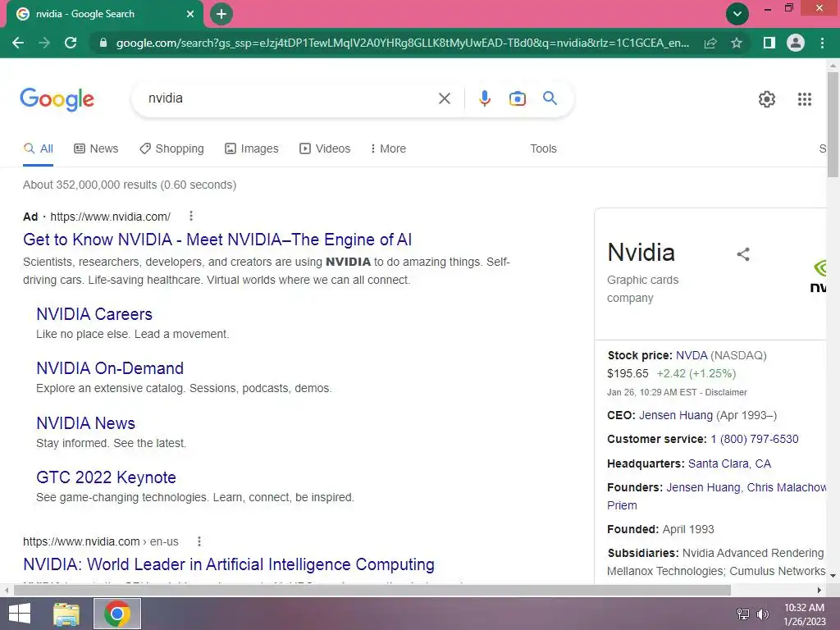The image size is (840, 630).
Task: Open File Explorer from taskbar
Action: point(66,614)
